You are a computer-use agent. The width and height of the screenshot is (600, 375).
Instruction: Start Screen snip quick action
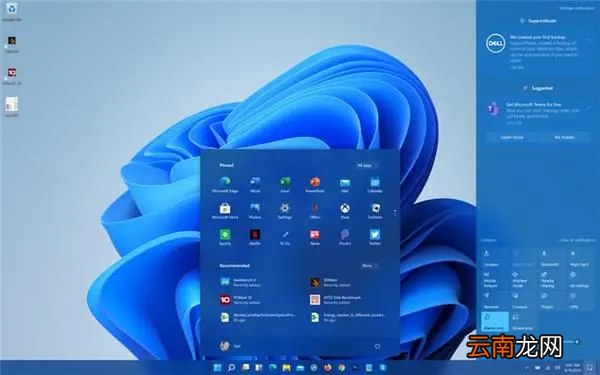click(522, 321)
